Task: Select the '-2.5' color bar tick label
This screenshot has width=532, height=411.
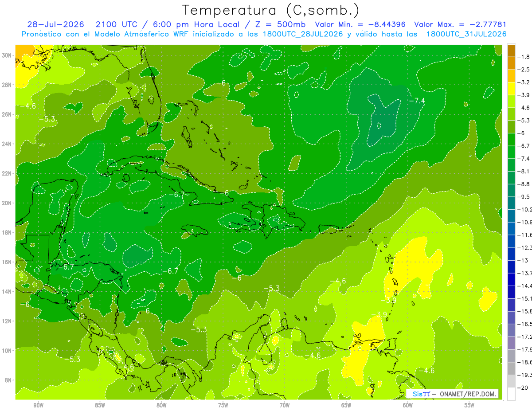Action: pos(524,70)
